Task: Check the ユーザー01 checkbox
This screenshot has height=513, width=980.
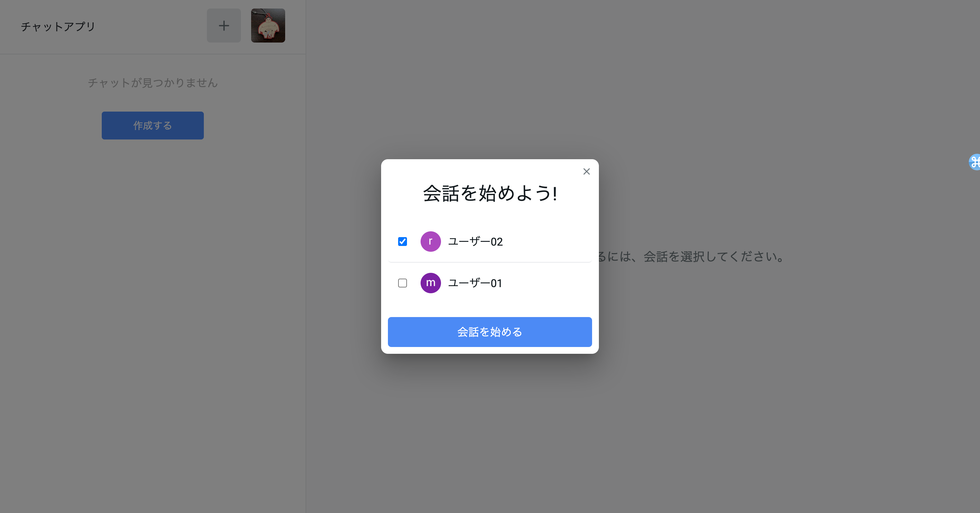Action: (403, 283)
